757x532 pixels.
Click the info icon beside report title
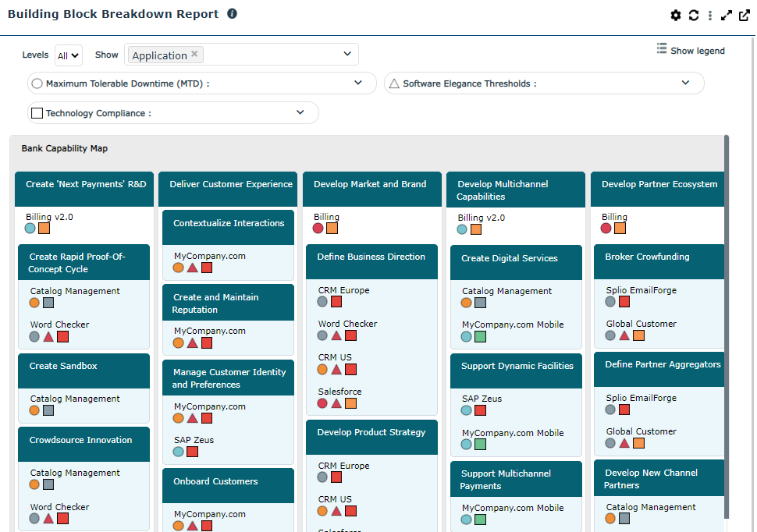point(232,14)
